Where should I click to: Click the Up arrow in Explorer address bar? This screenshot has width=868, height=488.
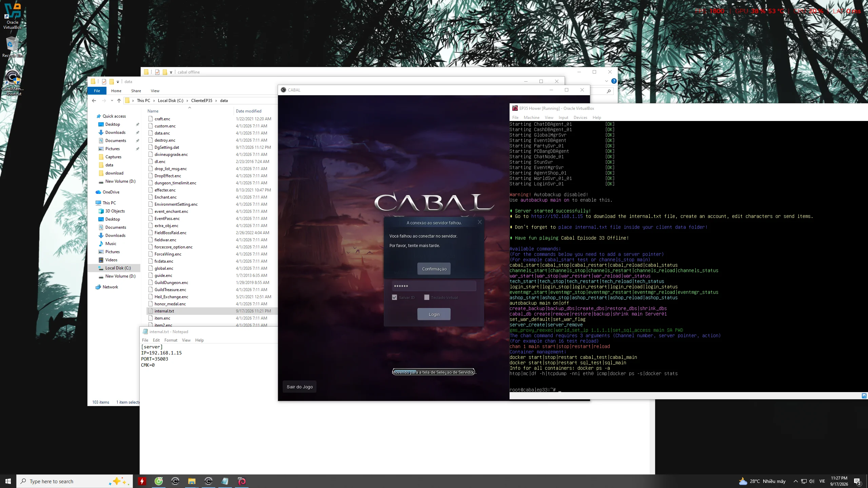(x=119, y=101)
